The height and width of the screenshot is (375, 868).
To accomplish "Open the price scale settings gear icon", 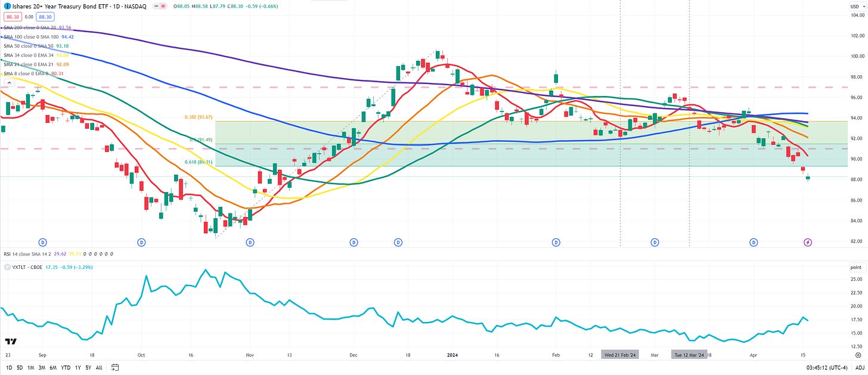I will coord(858,354).
